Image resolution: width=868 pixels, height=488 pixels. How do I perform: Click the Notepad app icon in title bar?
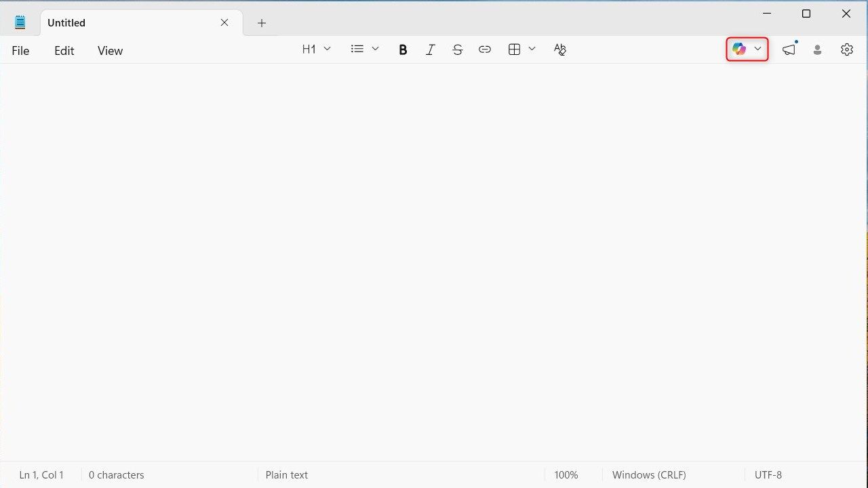(20, 22)
